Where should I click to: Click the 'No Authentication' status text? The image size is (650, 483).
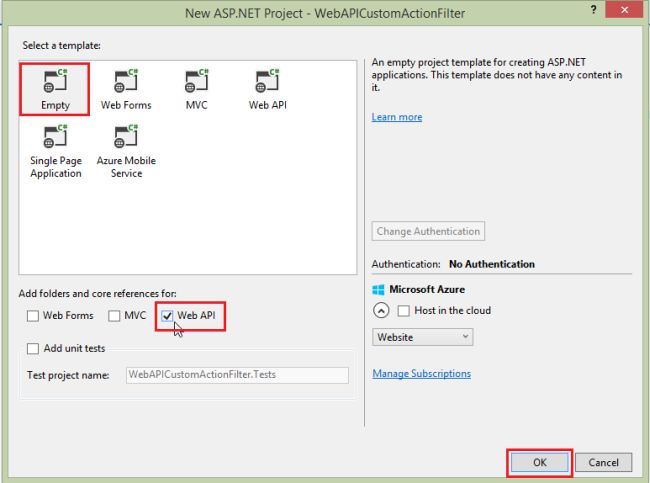492,264
